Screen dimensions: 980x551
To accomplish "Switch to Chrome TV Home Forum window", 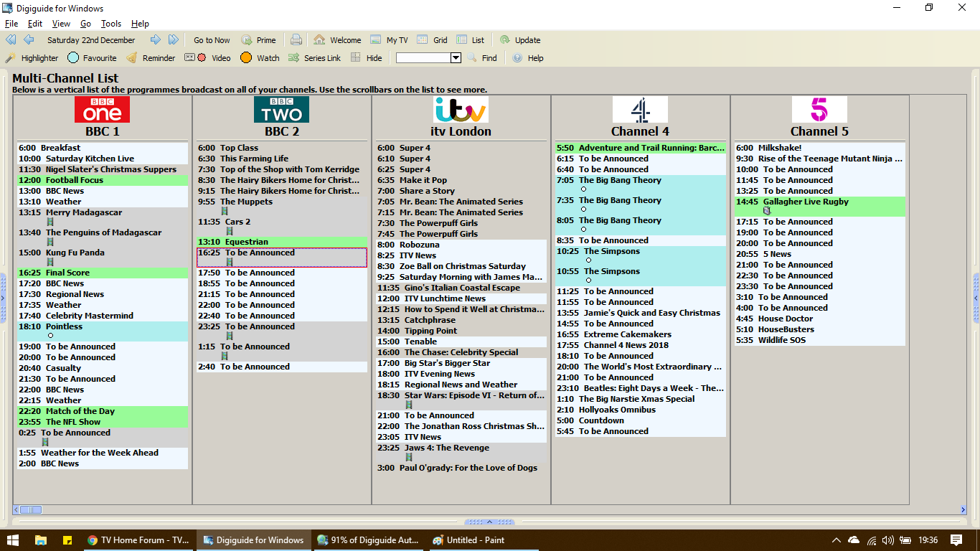I will (x=138, y=540).
